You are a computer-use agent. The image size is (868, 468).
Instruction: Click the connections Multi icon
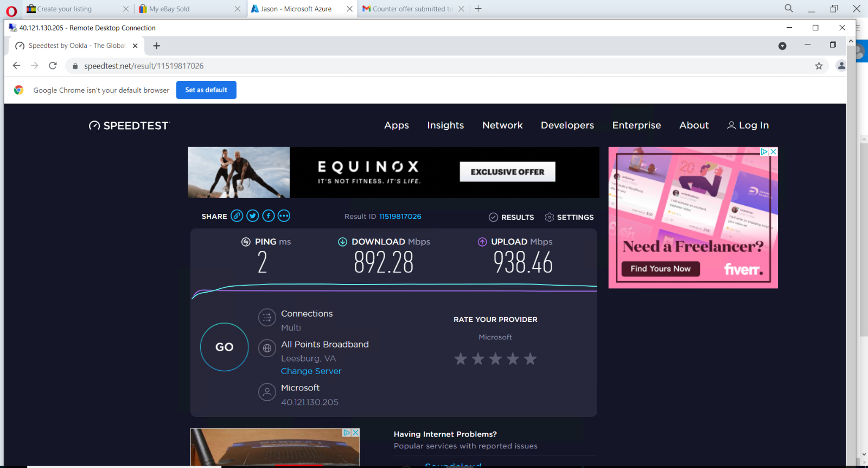point(267,318)
